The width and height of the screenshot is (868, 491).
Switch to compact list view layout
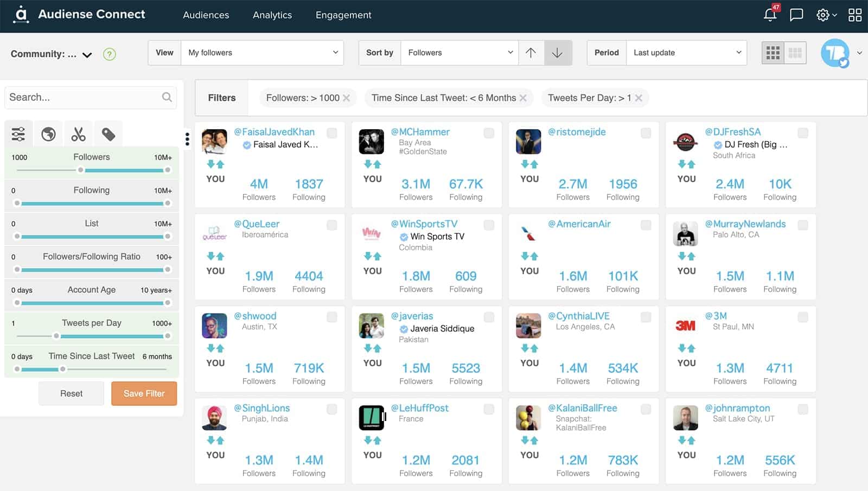point(794,53)
